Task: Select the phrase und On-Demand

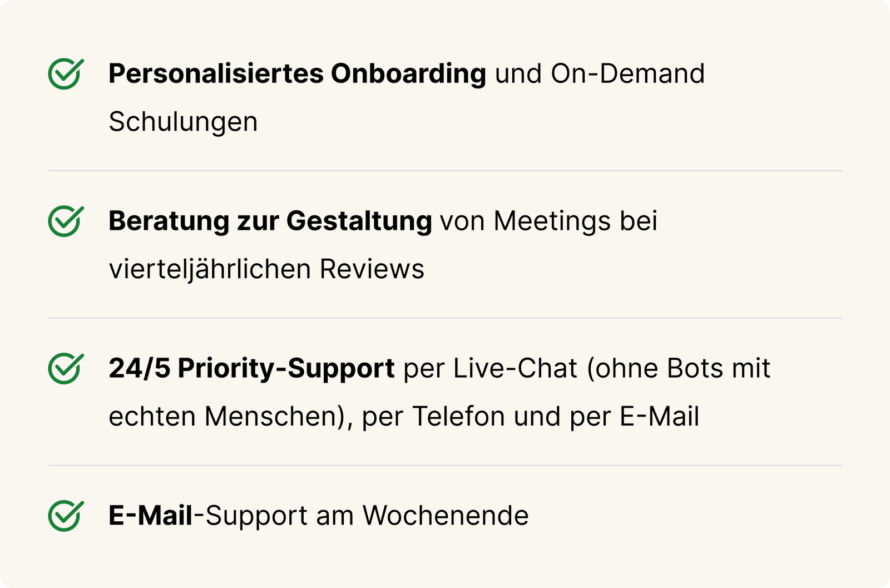Action: coord(600,74)
